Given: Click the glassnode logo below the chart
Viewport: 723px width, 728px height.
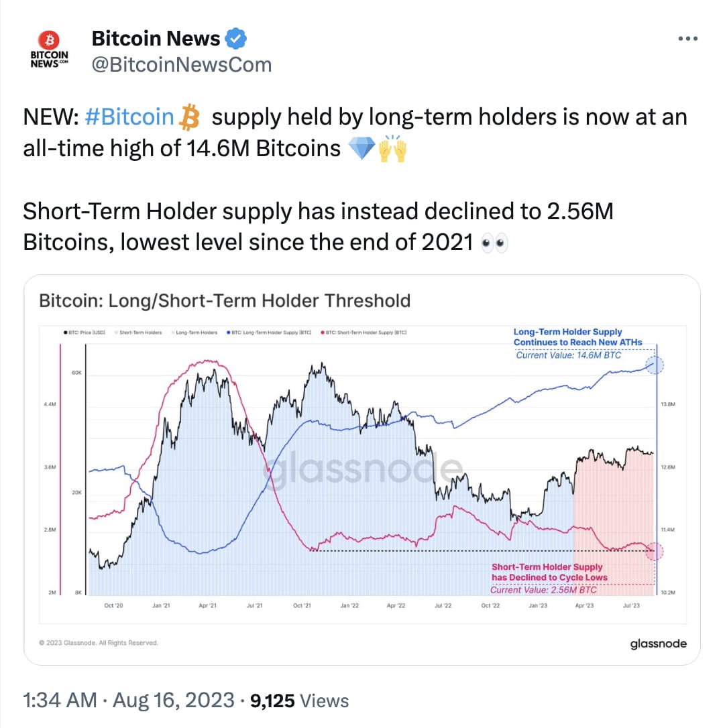Looking at the screenshot, I should point(659,644).
